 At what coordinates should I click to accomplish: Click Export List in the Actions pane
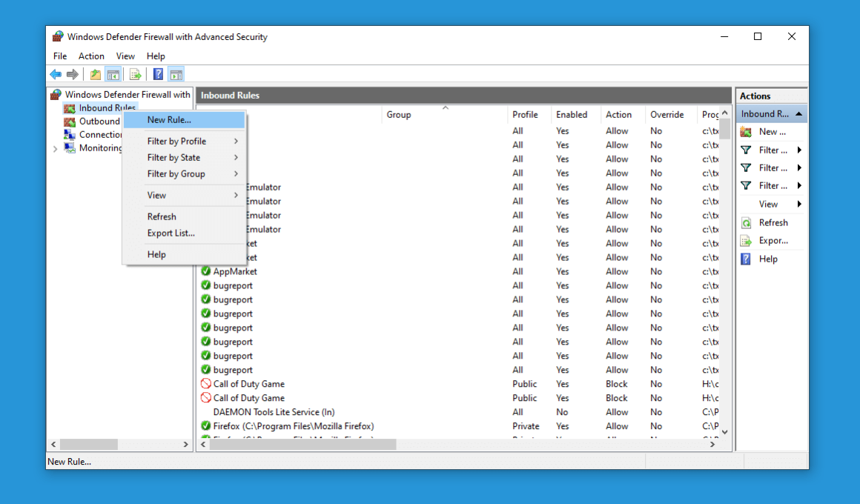pos(772,241)
